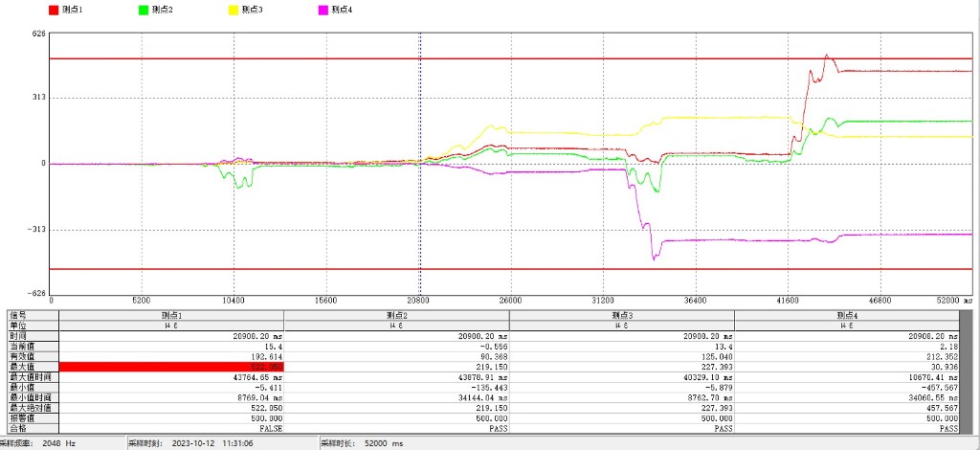Click the current value 13.4 cell for 测点3
Screen dimensions: 980x450
click(x=622, y=346)
